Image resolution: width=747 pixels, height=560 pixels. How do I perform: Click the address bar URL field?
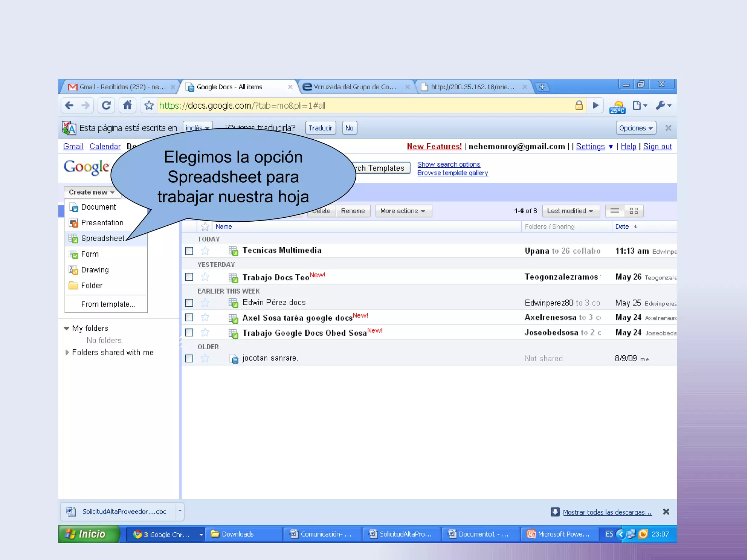point(365,106)
